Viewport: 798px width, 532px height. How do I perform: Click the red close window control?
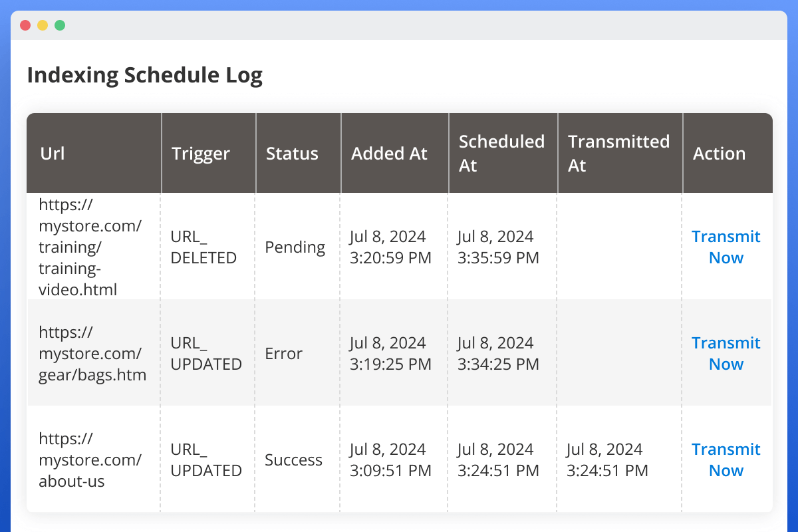point(25,25)
